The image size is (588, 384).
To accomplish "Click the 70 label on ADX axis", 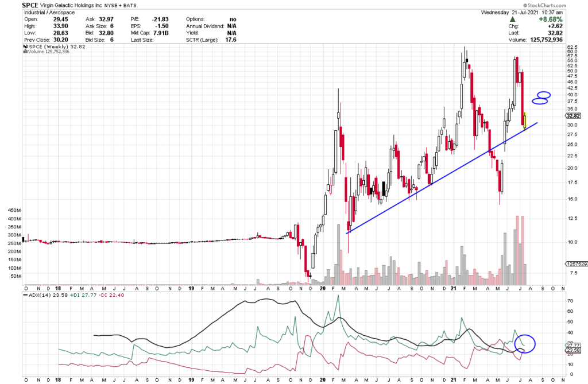I will [570, 301].
